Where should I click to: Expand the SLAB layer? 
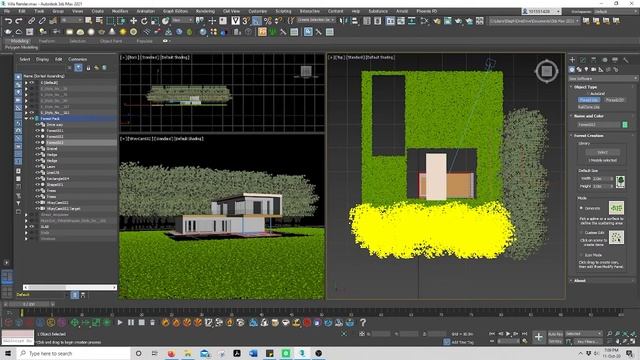[x=26, y=227]
